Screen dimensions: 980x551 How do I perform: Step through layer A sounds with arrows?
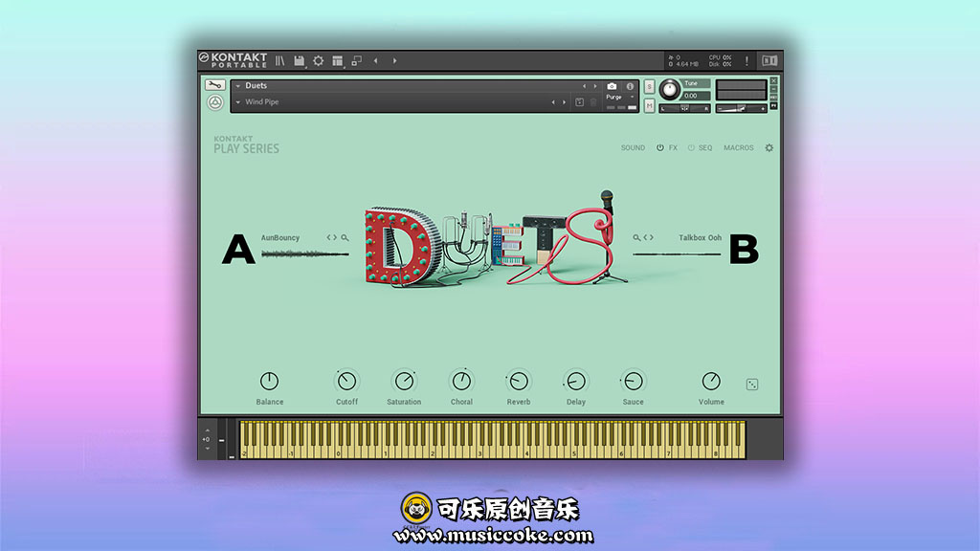point(331,237)
